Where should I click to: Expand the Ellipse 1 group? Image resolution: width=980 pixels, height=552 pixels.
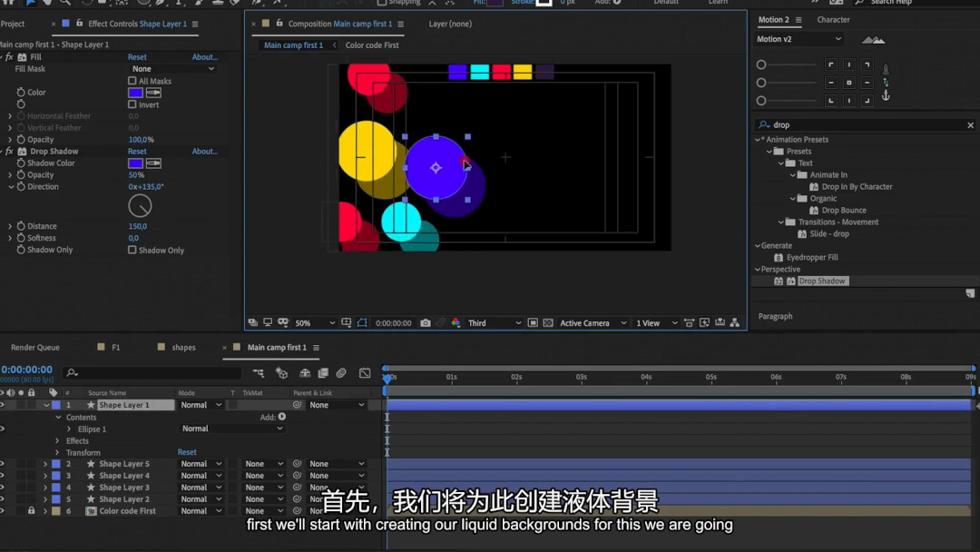click(x=69, y=429)
